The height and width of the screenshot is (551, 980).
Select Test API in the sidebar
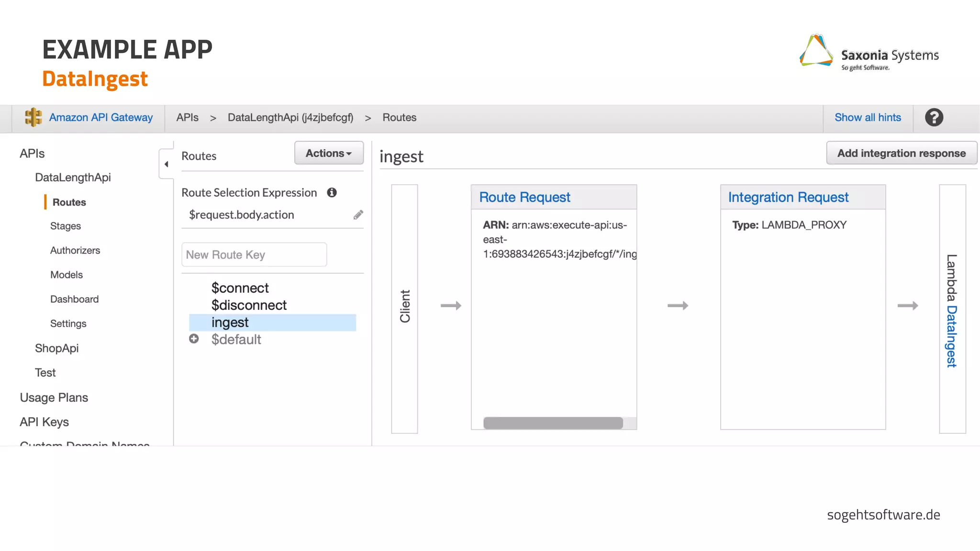click(45, 373)
